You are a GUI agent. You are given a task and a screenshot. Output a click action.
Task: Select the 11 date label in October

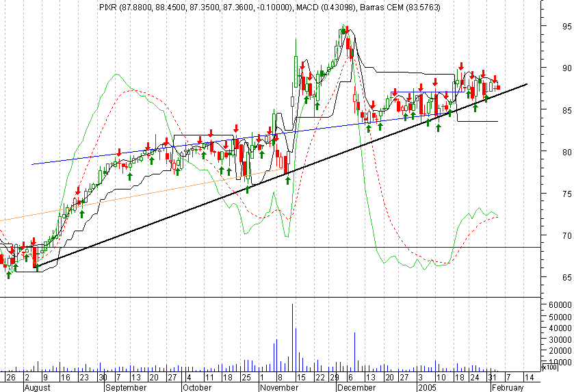click(209, 378)
